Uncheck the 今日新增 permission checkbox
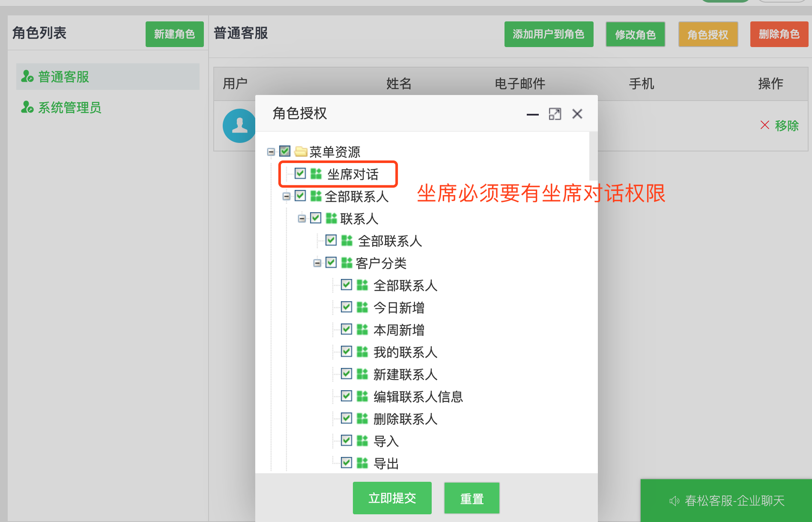Viewport: 812px width, 522px height. (346, 307)
